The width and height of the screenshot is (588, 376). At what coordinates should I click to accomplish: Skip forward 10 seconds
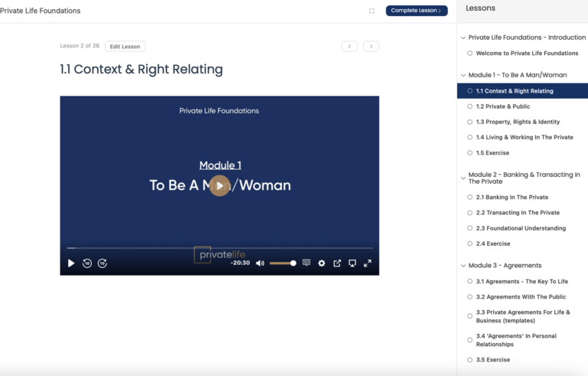pyautogui.click(x=103, y=263)
